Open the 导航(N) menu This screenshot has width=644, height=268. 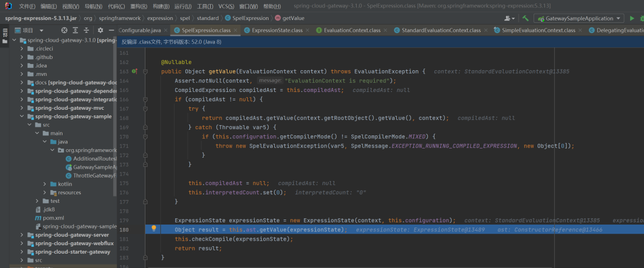click(94, 6)
